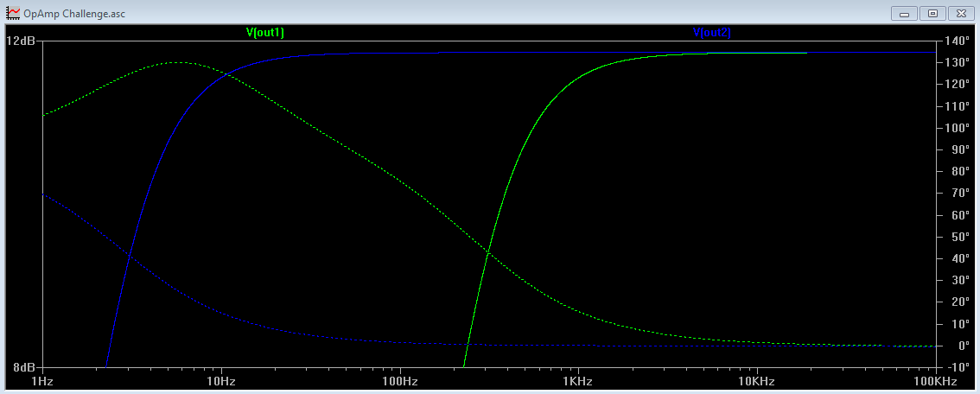Image resolution: width=980 pixels, height=394 pixels.
Task: Click the 10Hz frequency axis label
Action: coord(220,380)
